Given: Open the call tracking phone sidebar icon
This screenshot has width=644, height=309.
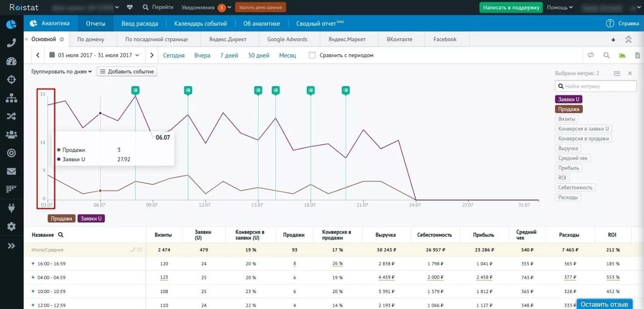Looking at the screenshot, I should pos(11,43).
